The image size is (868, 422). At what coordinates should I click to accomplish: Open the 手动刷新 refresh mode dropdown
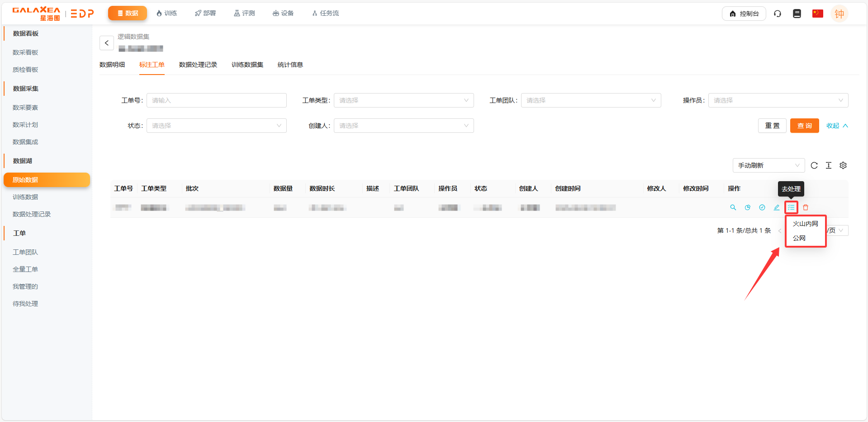coord(768,165)
